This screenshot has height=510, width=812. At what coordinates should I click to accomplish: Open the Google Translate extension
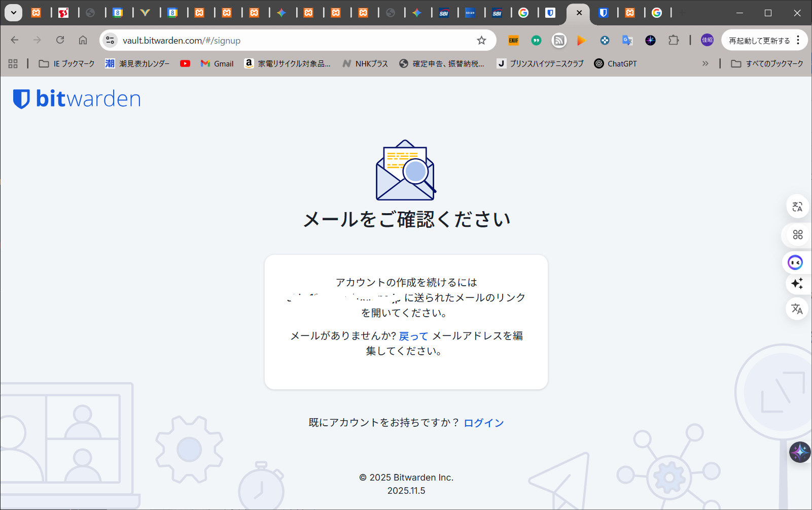pos(627,40)
